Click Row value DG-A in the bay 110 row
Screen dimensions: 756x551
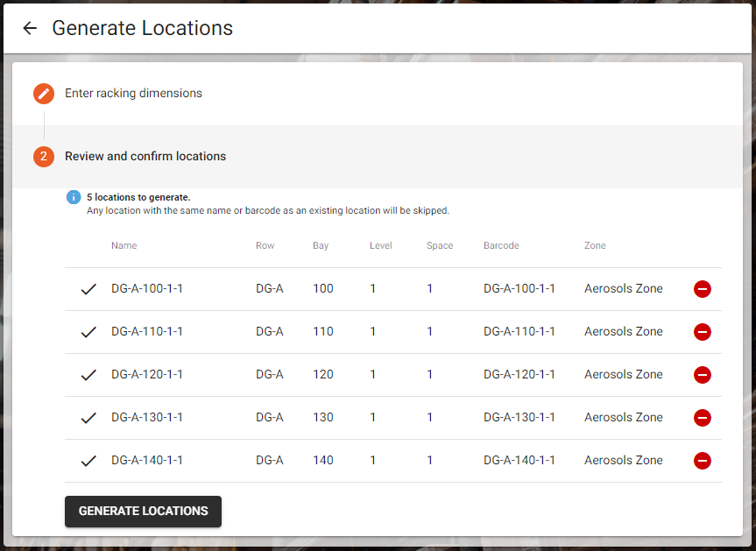270,331
